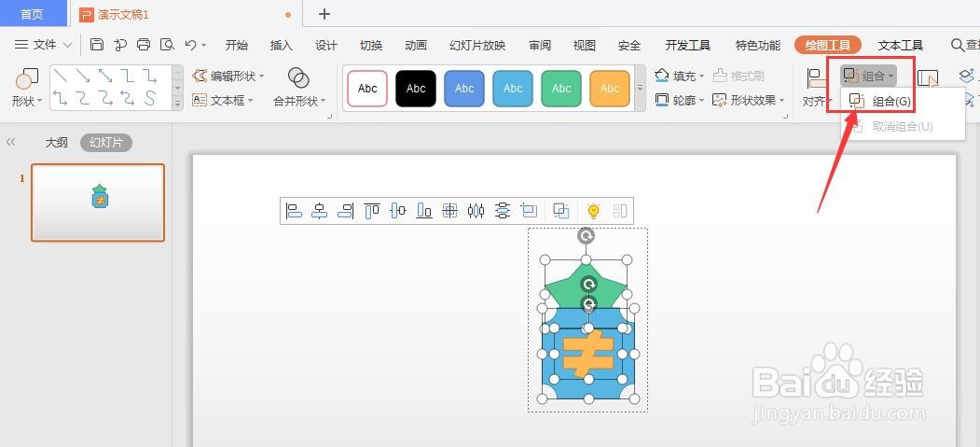
Task: Click the selection pane icon right of 组合
Action: [928, 78]
